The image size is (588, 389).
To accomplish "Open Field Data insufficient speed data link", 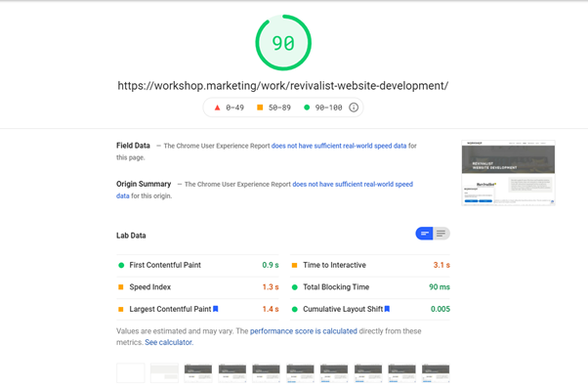I will pyautogui.click(x=339, y=146).
